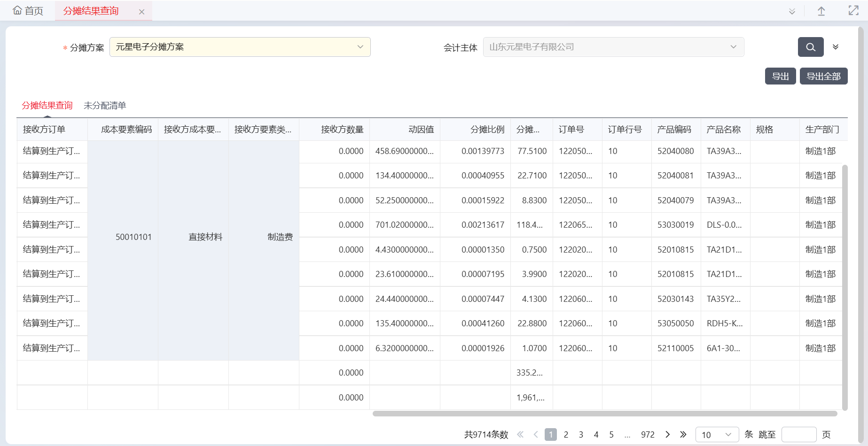868x446 pixels.
Task: Click the search magnifier icon
Action: (810, 47)
